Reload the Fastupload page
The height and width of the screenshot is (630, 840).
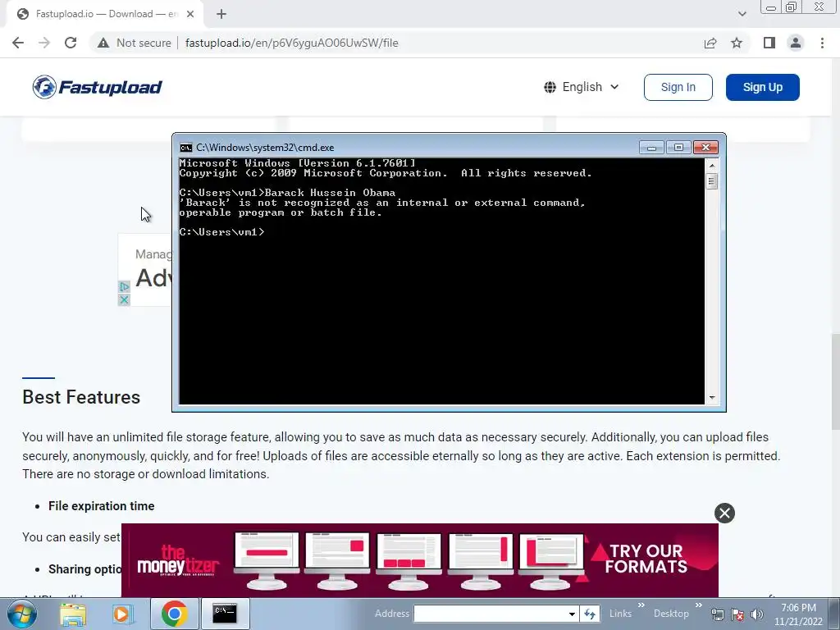[71, 43]
